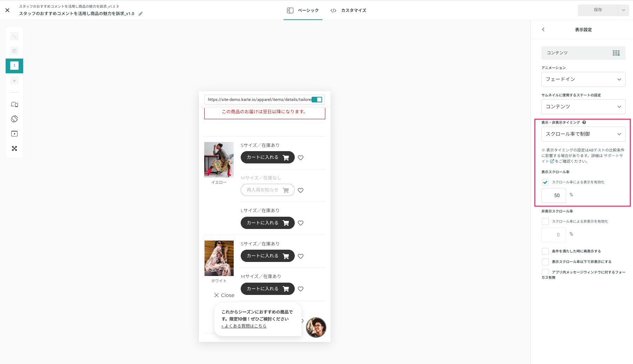Add yellow S size to cart
This screenshot has height=364, width=633.
coord(267,157)
